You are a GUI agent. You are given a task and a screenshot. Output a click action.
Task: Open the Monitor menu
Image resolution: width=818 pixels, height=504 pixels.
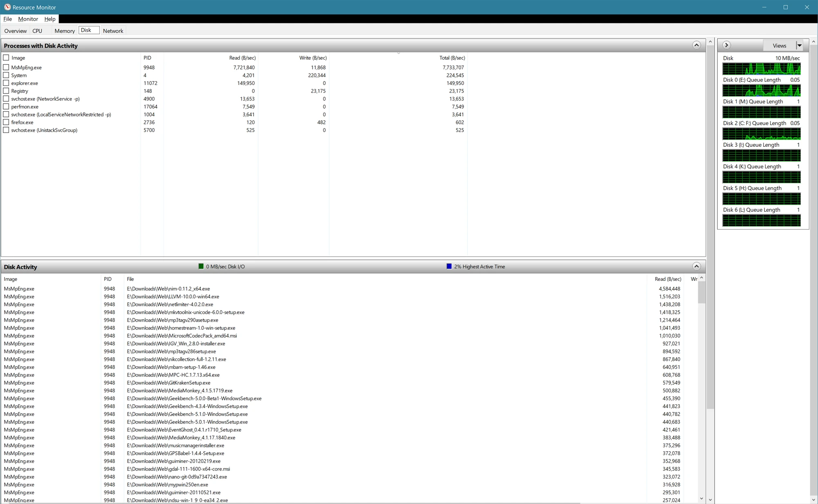click(x=28, y=19)
